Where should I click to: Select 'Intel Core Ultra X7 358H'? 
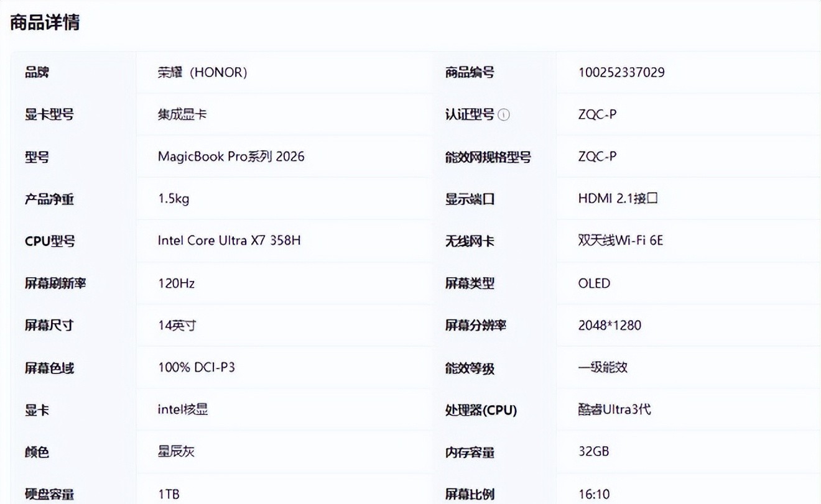(x=229, y=241)
